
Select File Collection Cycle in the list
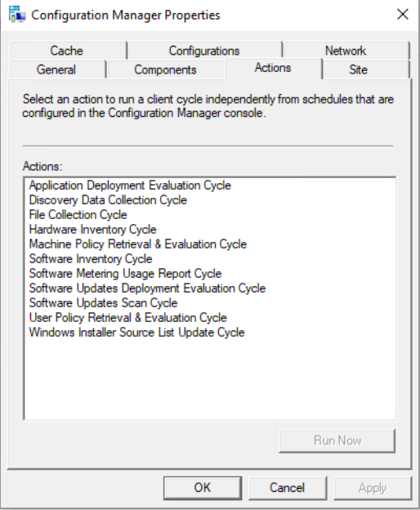point(78,214)
